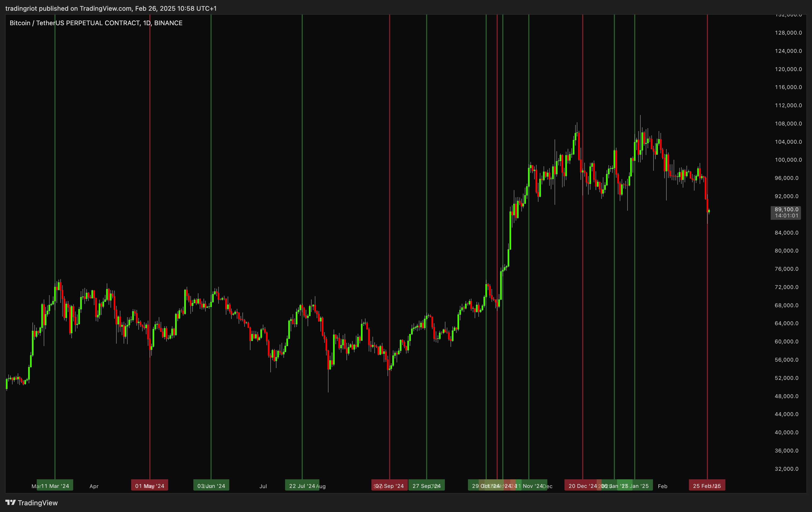Click the 32,000.0 price axis label
This screenshot has width=812, height=512.
(786, 469)
